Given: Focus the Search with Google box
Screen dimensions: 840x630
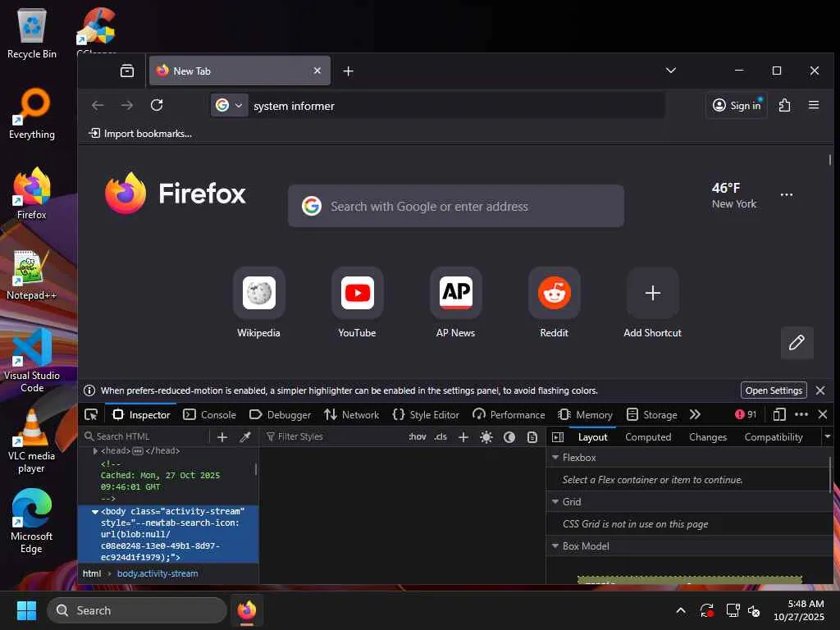Looking at the screenshot, I should click(x=456, y=206).
